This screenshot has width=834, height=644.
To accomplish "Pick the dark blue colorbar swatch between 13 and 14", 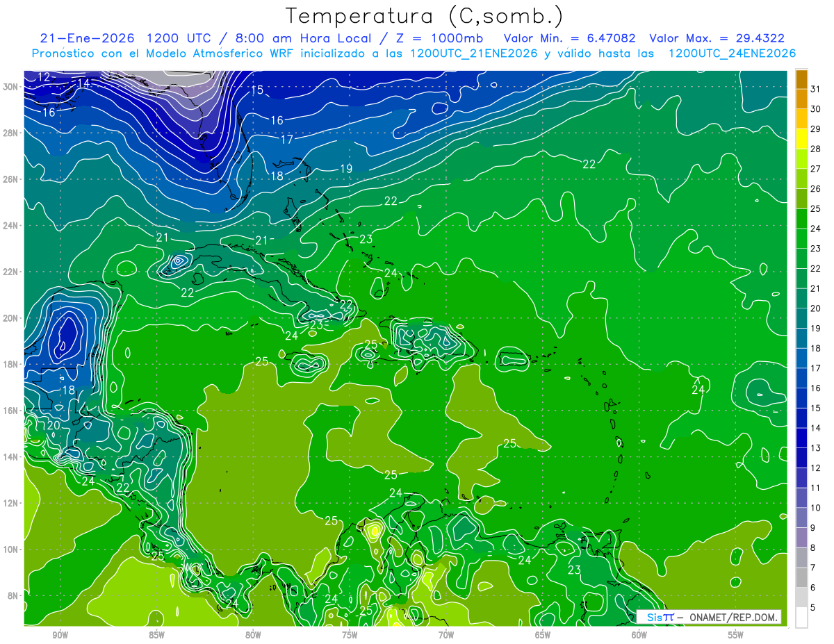I will pos(801,438).
